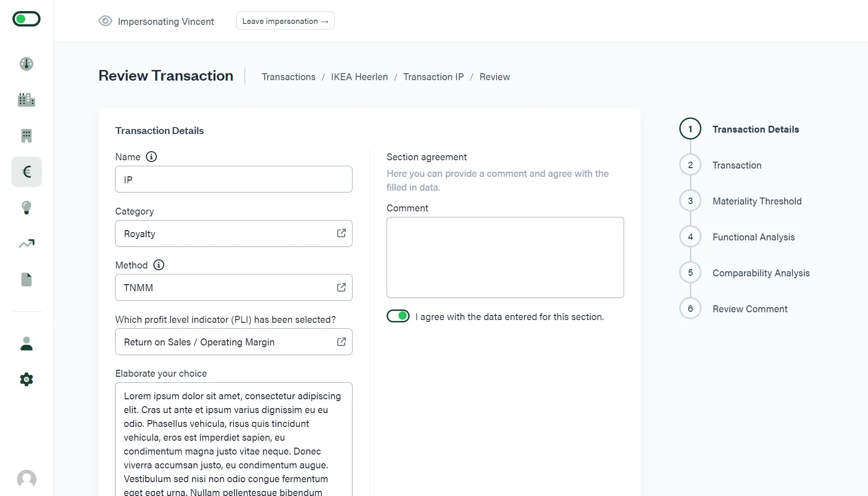Click the green toggle logo at top left
Viewport: 868px width, 496px height.
click(x=27, y=19)
